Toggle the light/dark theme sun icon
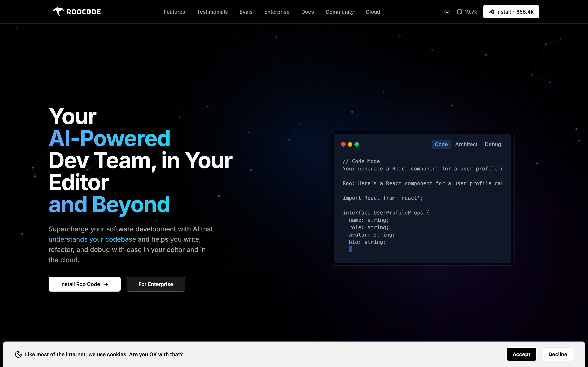The image size is (588, 367). [447, 12]
